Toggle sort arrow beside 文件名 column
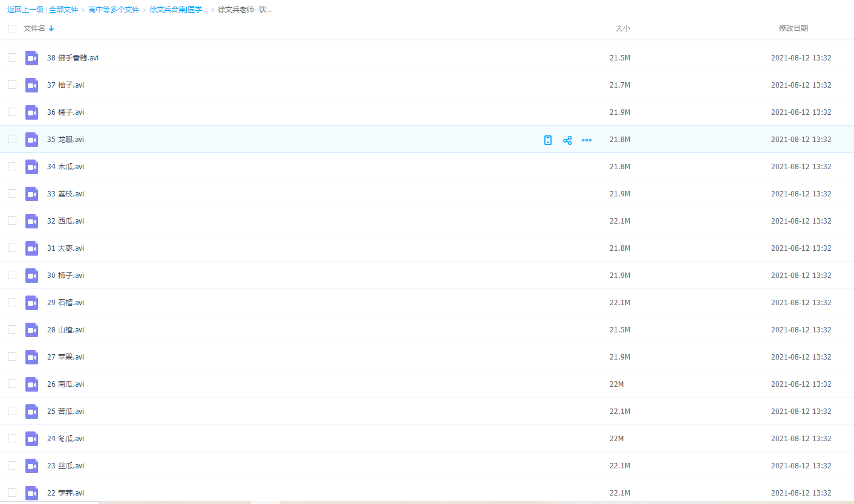 tap(51, 28)
